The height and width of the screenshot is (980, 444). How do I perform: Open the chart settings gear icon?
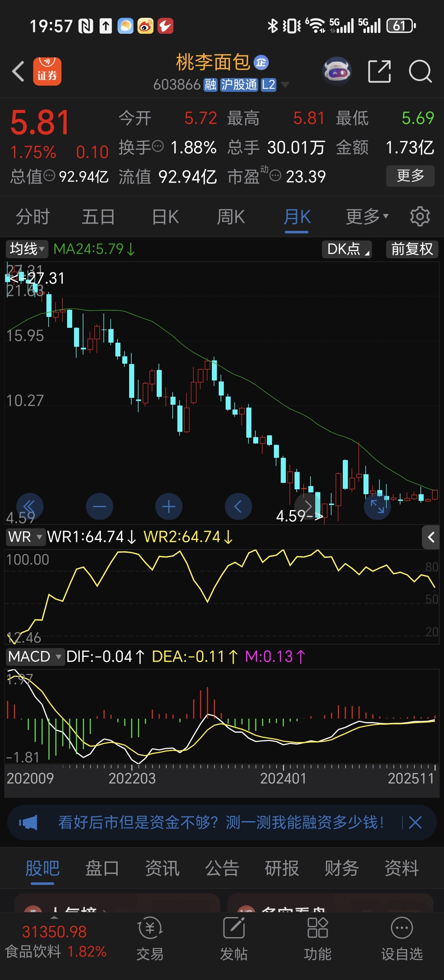(420, 216)
